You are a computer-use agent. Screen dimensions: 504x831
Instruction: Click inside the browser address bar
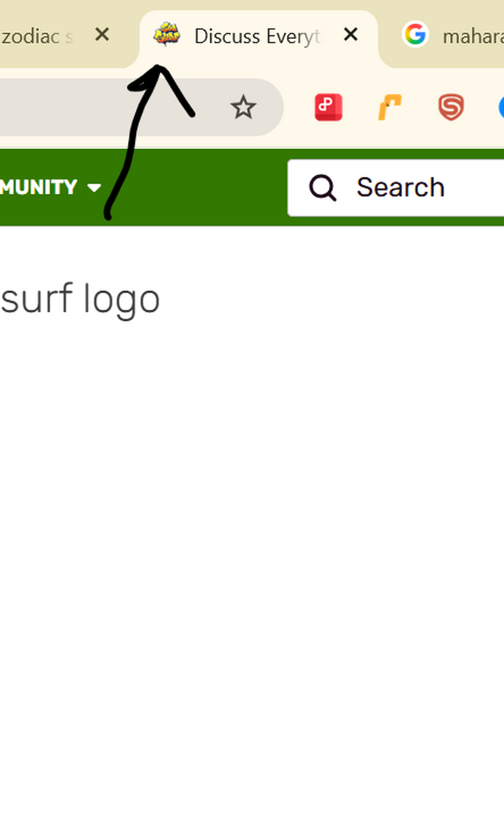(107, 107)
